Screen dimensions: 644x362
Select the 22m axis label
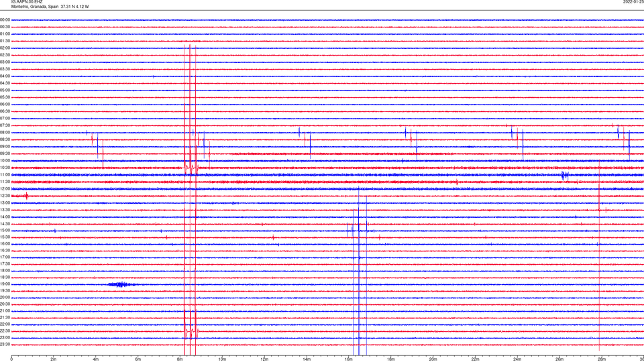click(x=475, y=359)
